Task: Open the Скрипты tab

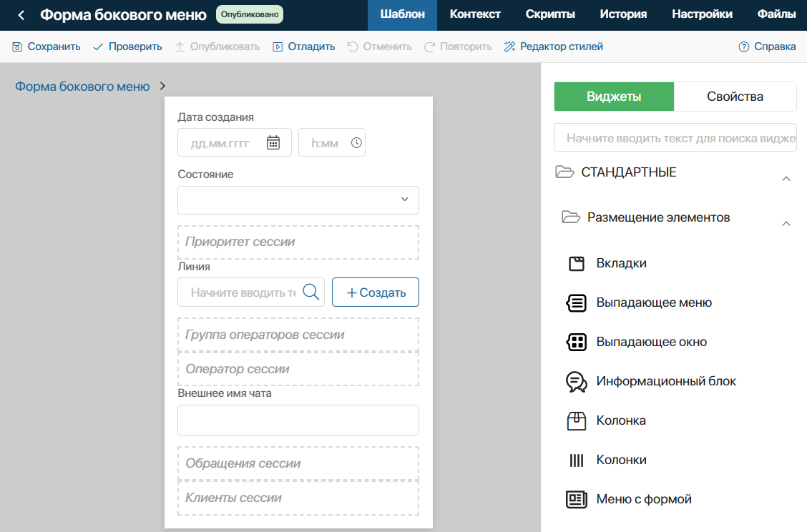Action: (550, 15)
